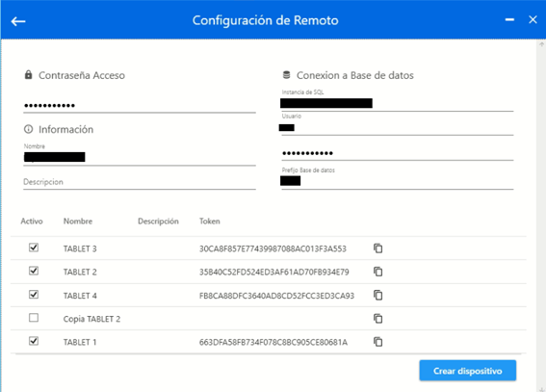Minimize the Configuración de Remoto window
The width and height of the screenshot is (546, 392).
[509, 20]
